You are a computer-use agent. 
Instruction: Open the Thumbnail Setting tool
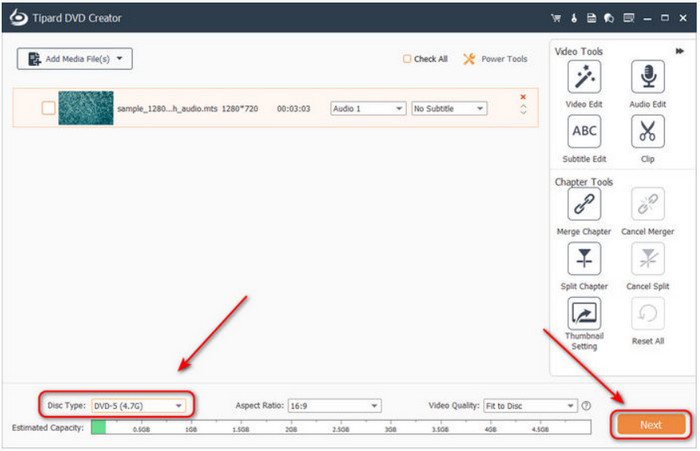584,314
